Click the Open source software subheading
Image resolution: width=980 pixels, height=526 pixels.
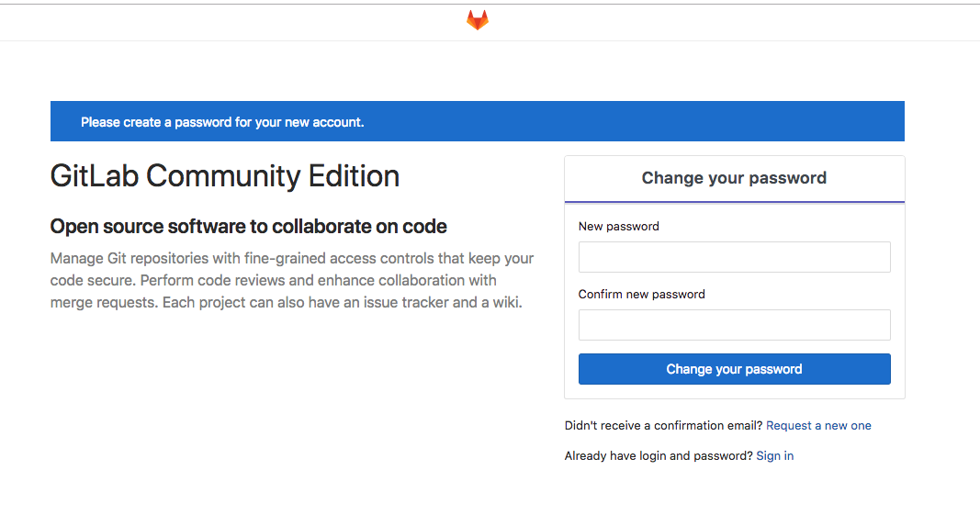tap(248, 227)
